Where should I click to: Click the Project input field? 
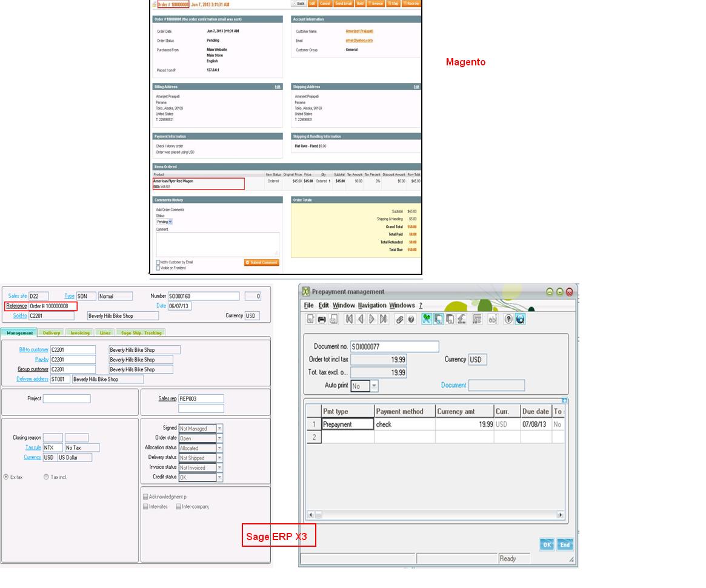click(x=67, y=398)
